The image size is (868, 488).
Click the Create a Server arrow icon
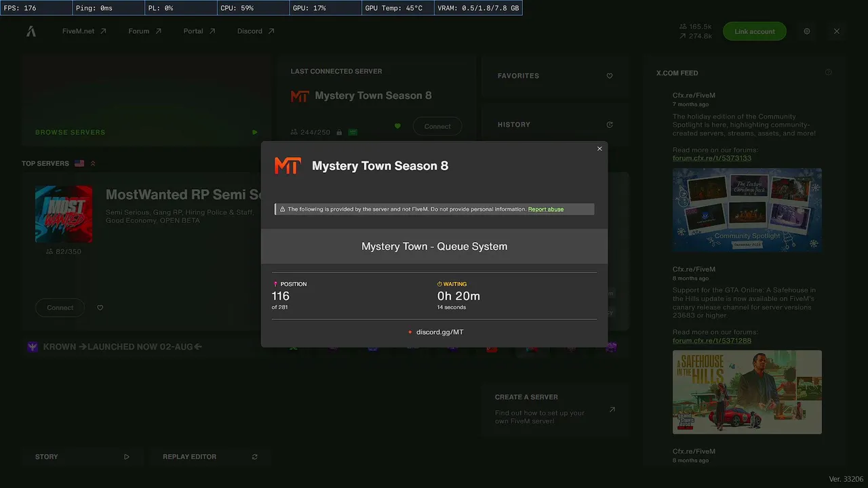click(x=612, y=409)
